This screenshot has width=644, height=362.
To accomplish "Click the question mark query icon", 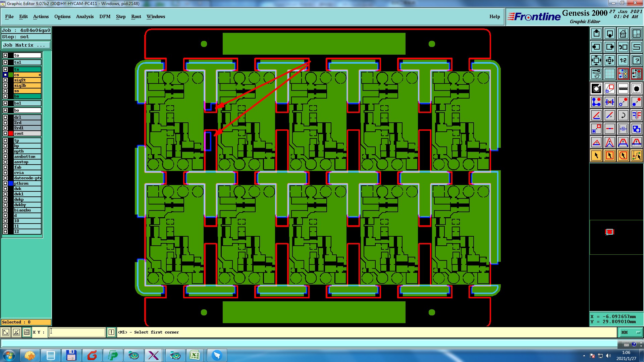I will point(636,60).
